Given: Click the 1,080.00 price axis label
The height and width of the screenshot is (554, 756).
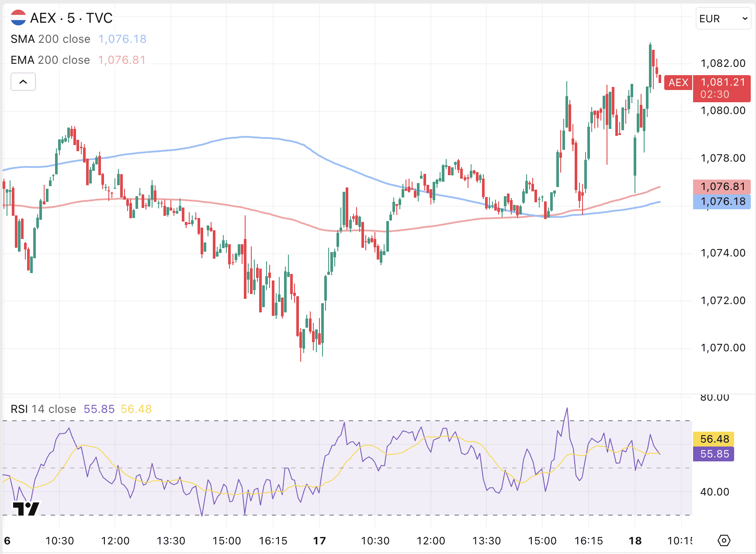Looking at the screenshot, I should click(723, 111).
